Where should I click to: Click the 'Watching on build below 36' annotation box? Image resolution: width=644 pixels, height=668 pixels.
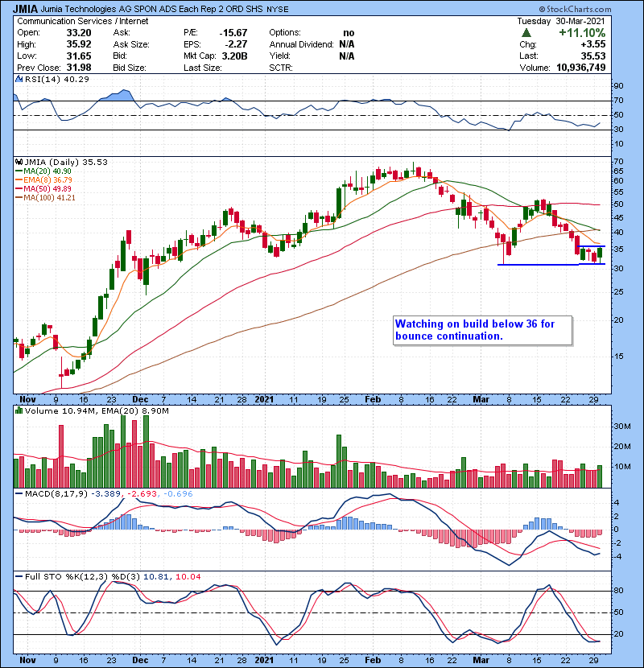click(482, 330)
